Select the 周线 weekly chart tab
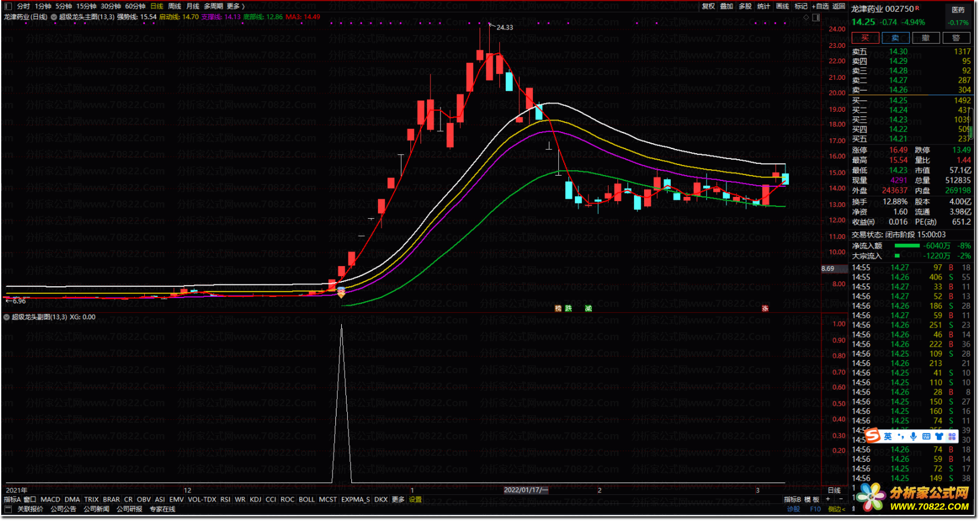This screenshot has width=980, height=521. click(x=175, y=7)
